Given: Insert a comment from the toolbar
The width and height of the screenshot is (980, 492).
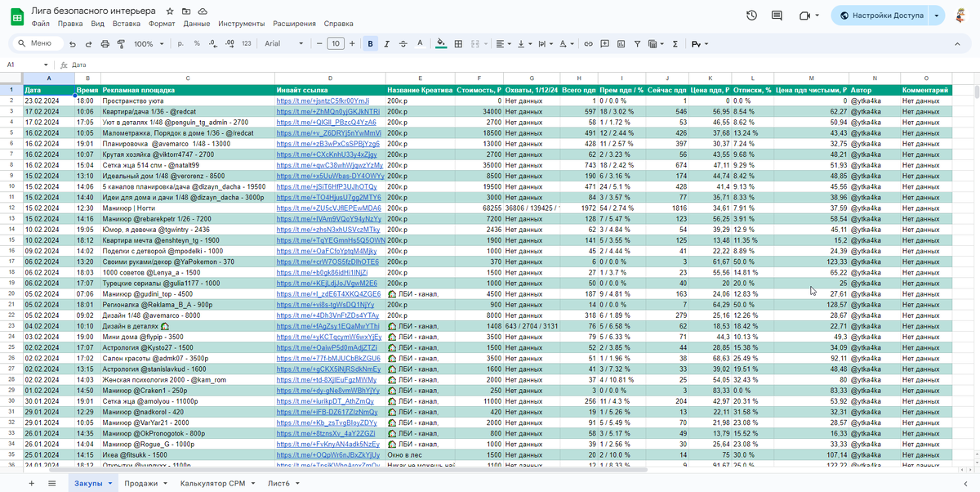Looking at the screenshot, I should [x=606, y=44].
